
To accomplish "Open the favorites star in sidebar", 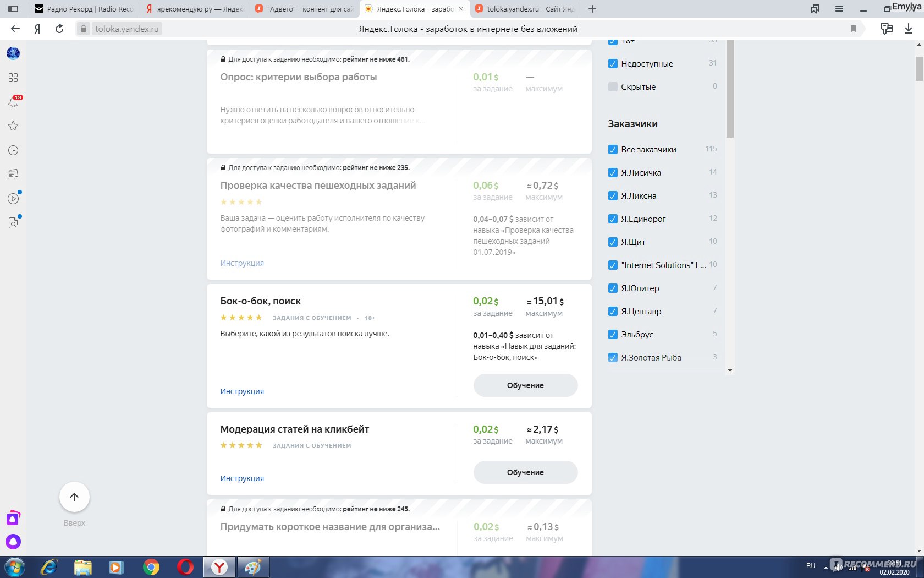I will coord(13,126).
